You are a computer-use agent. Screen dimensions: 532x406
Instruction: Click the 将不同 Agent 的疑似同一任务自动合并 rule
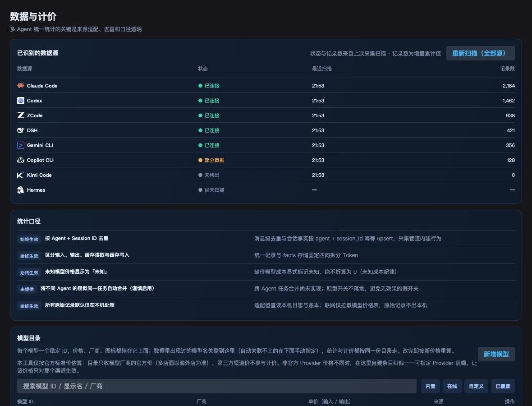[98, 288]
